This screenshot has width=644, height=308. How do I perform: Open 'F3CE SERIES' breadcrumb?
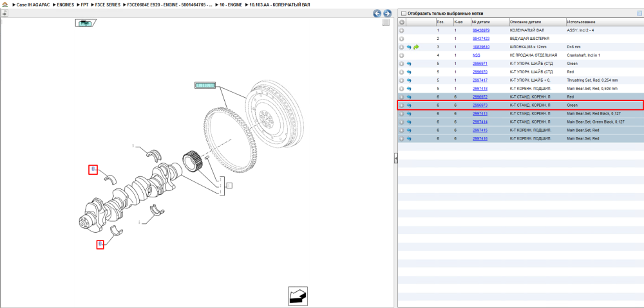(x=108, y=5)
